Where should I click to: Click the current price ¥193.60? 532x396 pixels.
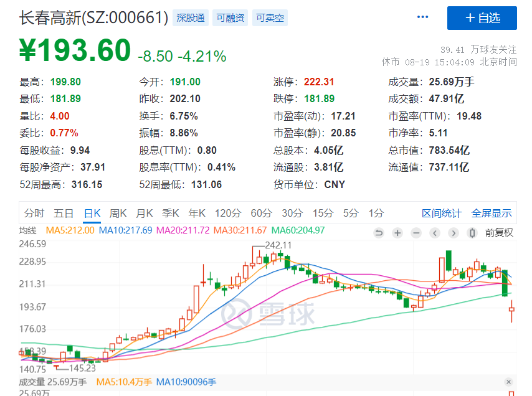coord(75,50)
